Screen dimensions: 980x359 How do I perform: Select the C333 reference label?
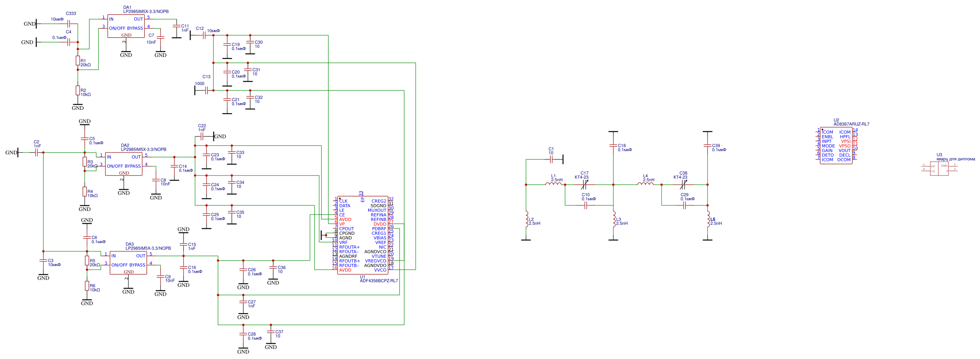tap(71, 14)
